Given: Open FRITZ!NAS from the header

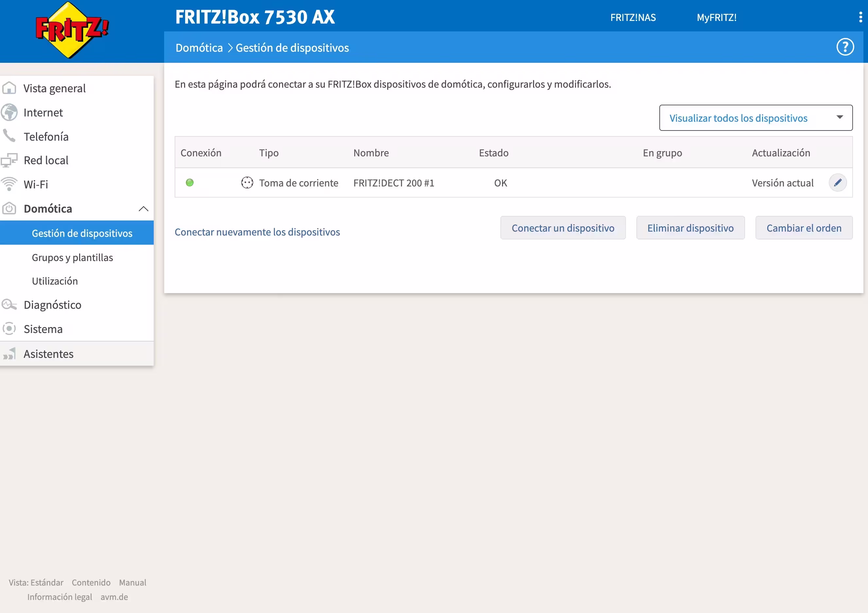Looking at the screenshot, I should (633, 17).
